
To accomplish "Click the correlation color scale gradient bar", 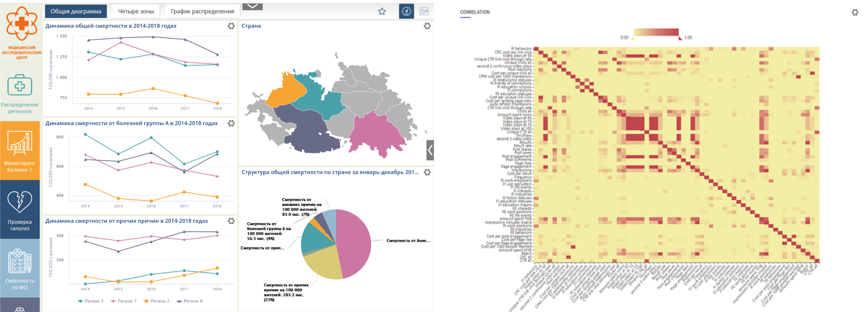I will click(x=656, y=33).
